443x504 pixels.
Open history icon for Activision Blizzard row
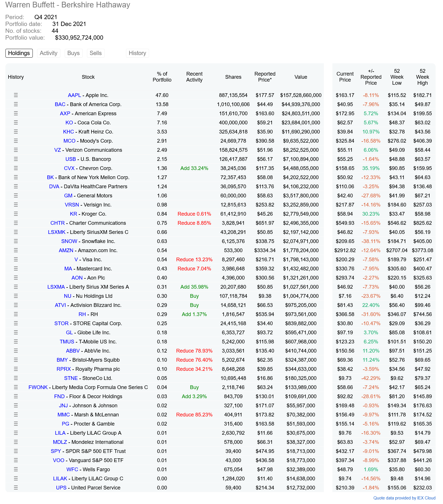coord(16,305)
